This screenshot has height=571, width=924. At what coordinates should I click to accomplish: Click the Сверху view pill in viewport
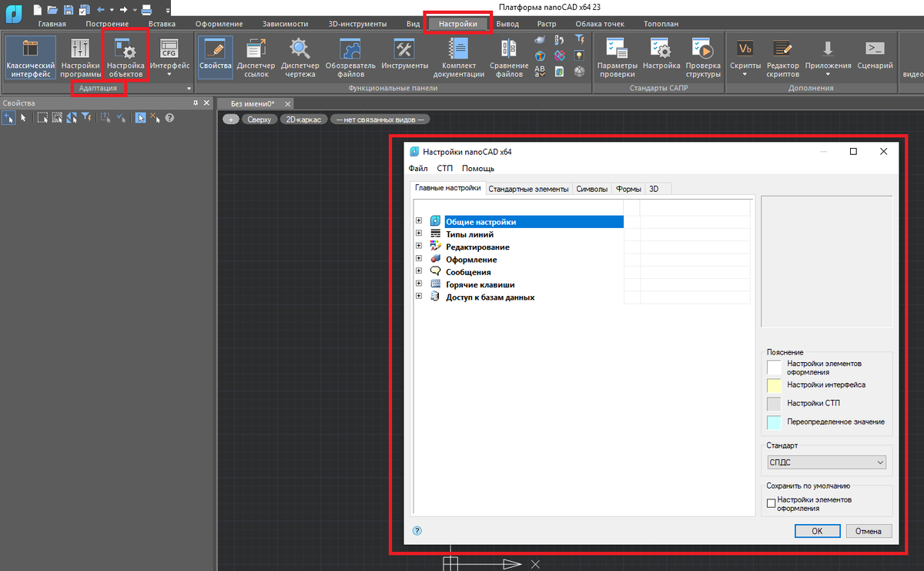(259, 119)
